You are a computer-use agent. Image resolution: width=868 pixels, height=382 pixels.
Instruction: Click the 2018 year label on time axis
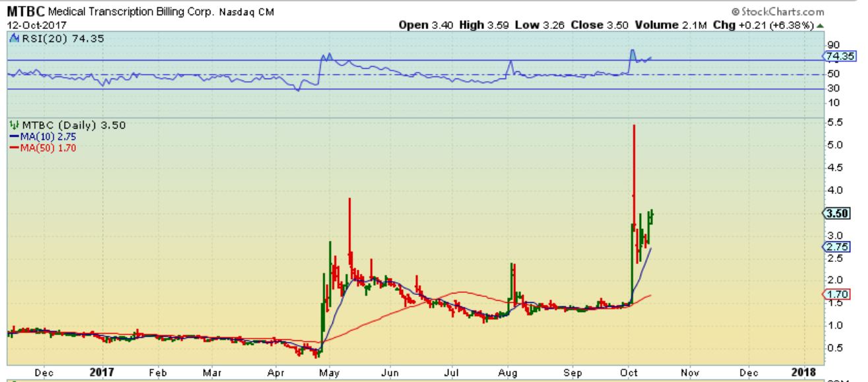pos(805,373)
